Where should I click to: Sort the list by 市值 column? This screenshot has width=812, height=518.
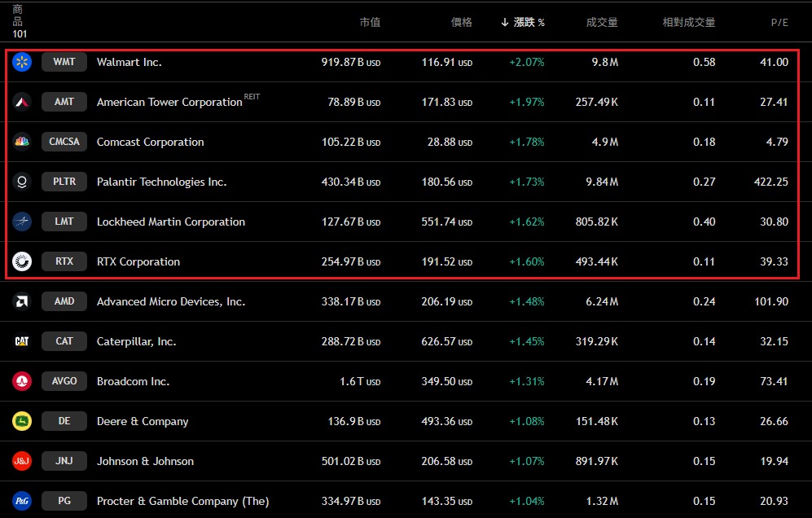pos(370,23)
